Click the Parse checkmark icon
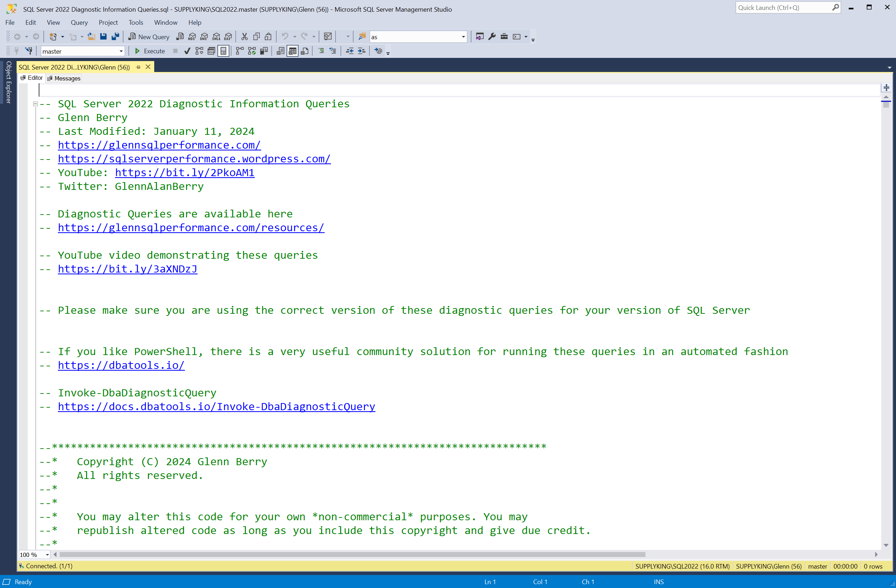This screenshot has width=896, height=588. (187, 51)
